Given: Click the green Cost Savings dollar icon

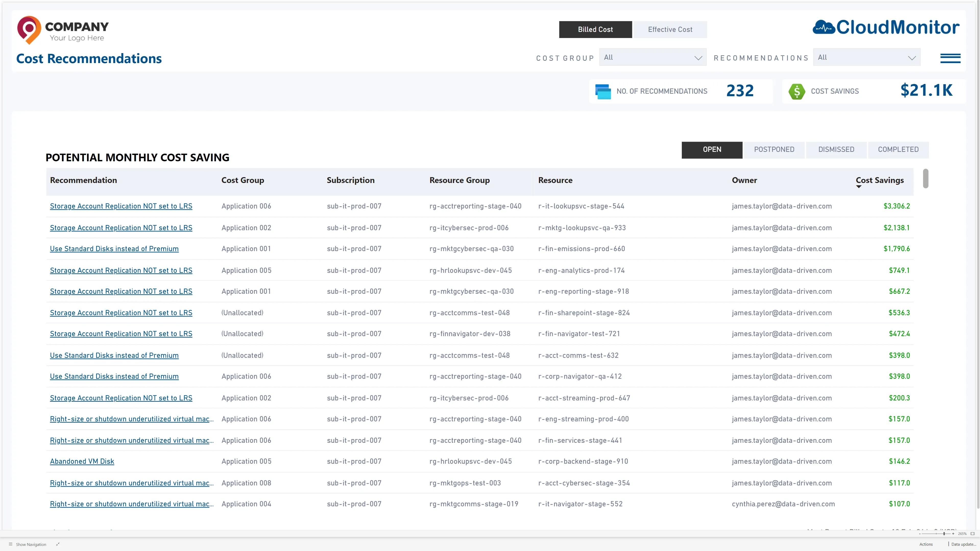Looking at the screenshot, I should pyautogui.click(x=796, y=92).
